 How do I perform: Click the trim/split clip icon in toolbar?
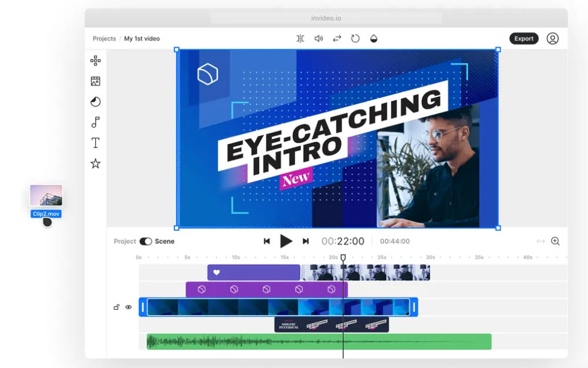299,38
